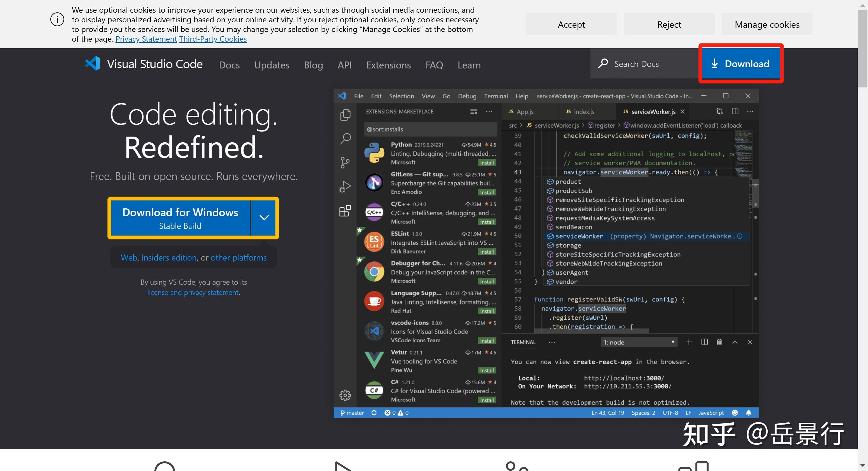868x471 pixels.
Task: Select the Extensions icon in activity bar
Action: pos(345,211)
